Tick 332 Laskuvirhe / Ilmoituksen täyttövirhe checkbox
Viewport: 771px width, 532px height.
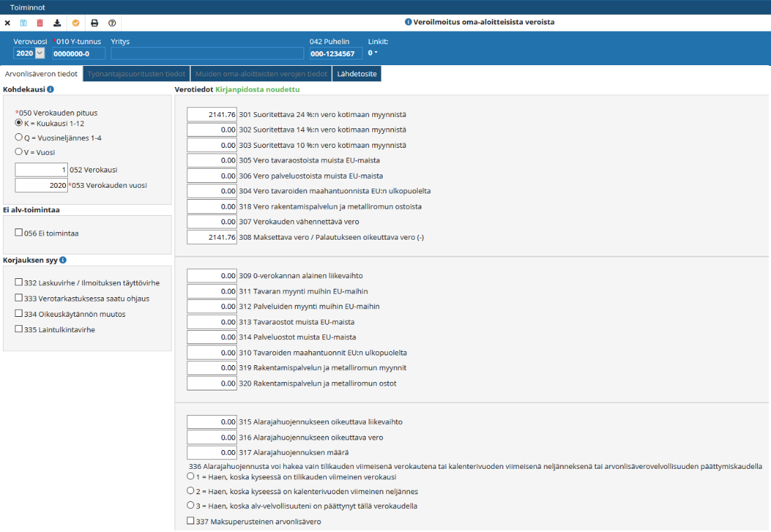(19, 282)
